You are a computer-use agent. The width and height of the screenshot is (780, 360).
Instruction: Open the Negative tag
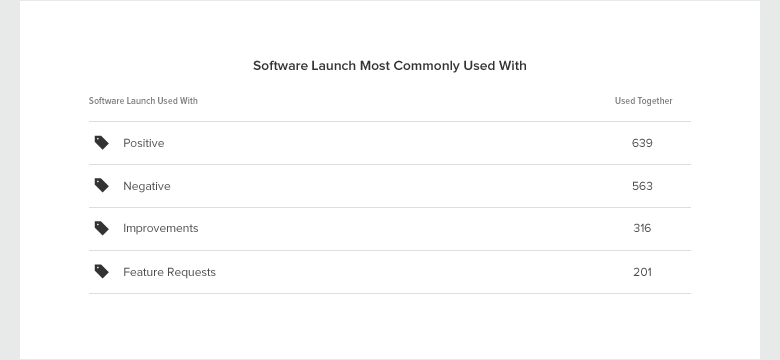147,186
